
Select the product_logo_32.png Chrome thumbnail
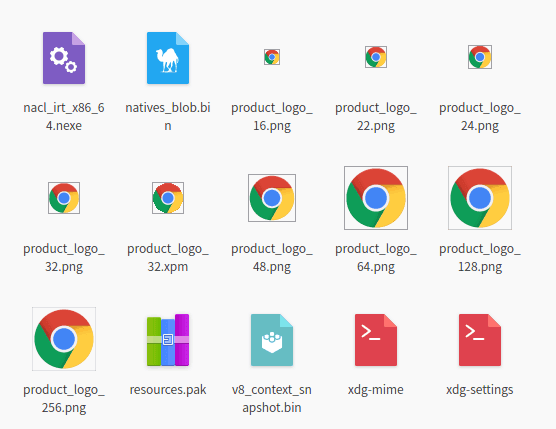click(x=64, y=198)
